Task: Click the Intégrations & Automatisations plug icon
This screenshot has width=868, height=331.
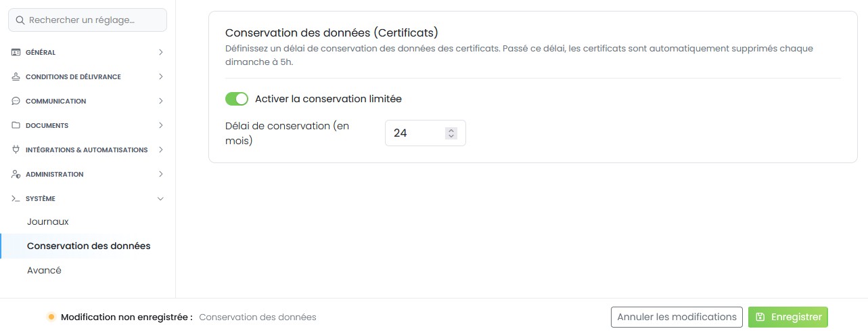Action: coord(16,150)
